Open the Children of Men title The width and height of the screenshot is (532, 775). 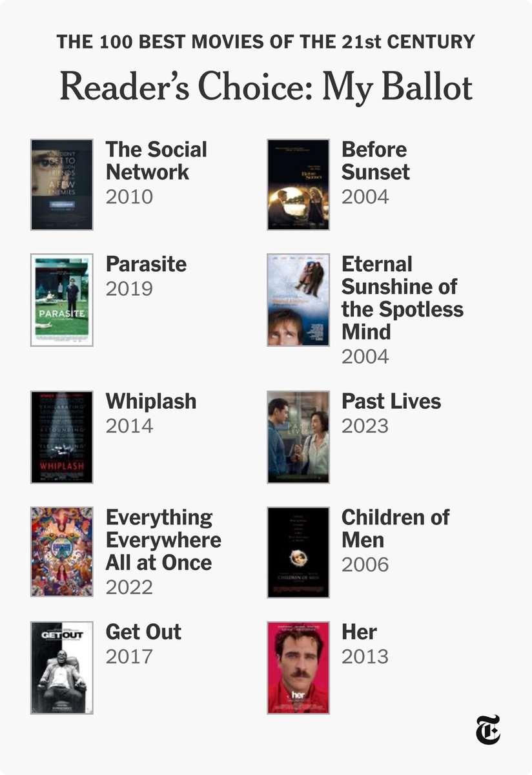point(396,528)
